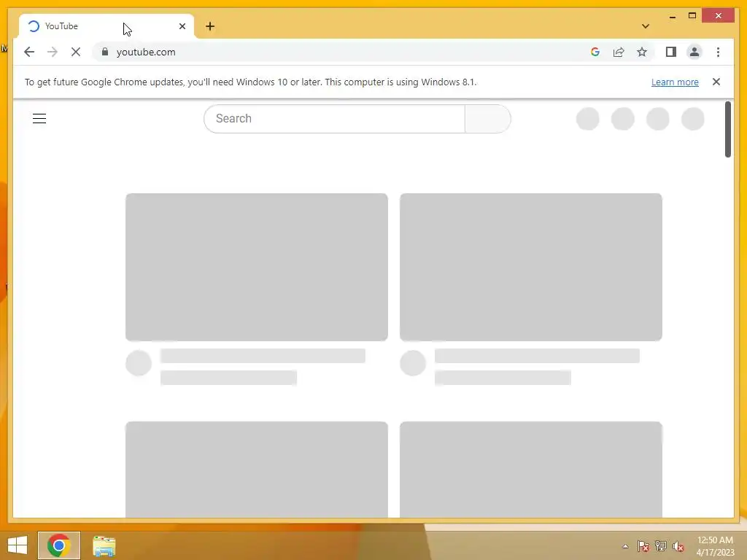The height and width of the screenshot is (560, 747).
Task: Show hidden system tray icons
Action: click(625, 546)
